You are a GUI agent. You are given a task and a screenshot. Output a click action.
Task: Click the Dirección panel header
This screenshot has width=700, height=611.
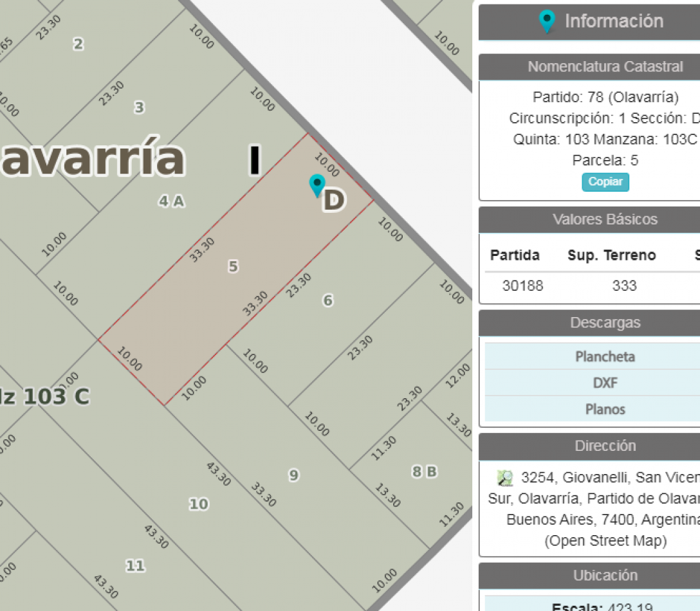(x=605, y=446)
